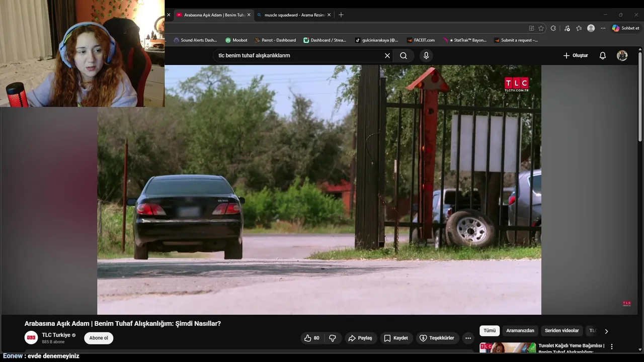The width and height of the screenshot is (644, 362).
Task: Open the split screen icon in address bar
Action: [531, 28]
